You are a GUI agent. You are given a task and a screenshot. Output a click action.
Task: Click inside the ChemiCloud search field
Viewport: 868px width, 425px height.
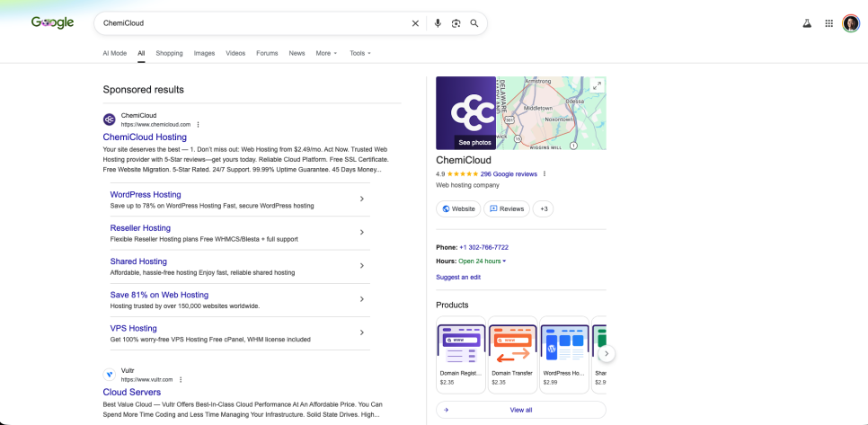(x=252, y=23)
